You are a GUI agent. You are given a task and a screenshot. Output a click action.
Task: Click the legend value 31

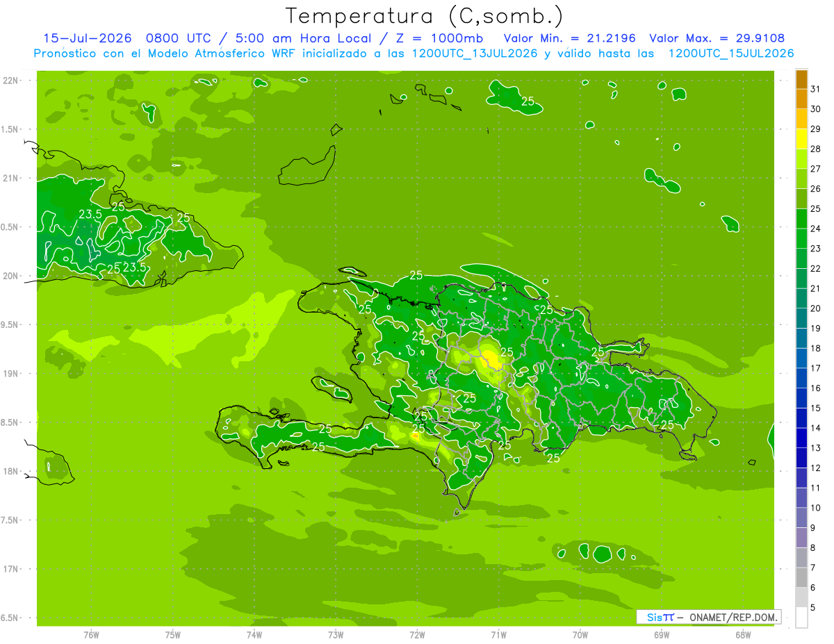click(815, 89)
